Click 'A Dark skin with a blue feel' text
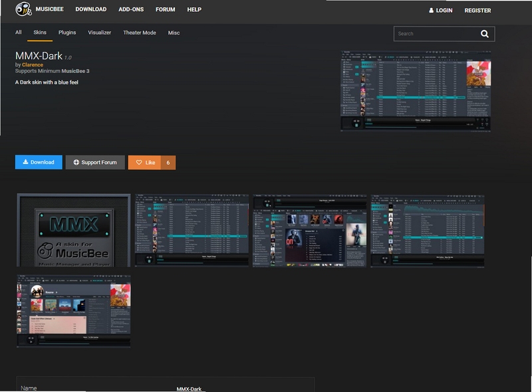This screenshot has height=392, width=532. (x=47, y=82)
